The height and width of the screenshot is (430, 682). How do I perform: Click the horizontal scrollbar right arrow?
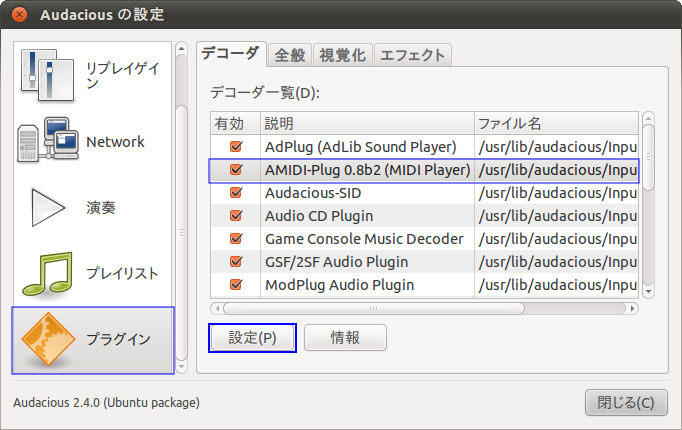click(632, 308)
